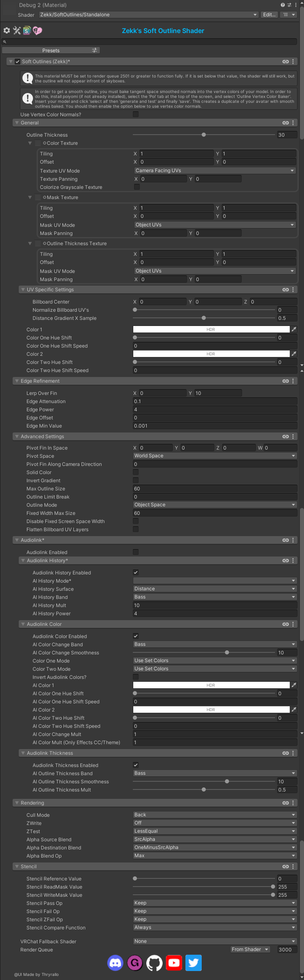Open the GitHub link icon

pyautogui.click(x=154, y=963)
